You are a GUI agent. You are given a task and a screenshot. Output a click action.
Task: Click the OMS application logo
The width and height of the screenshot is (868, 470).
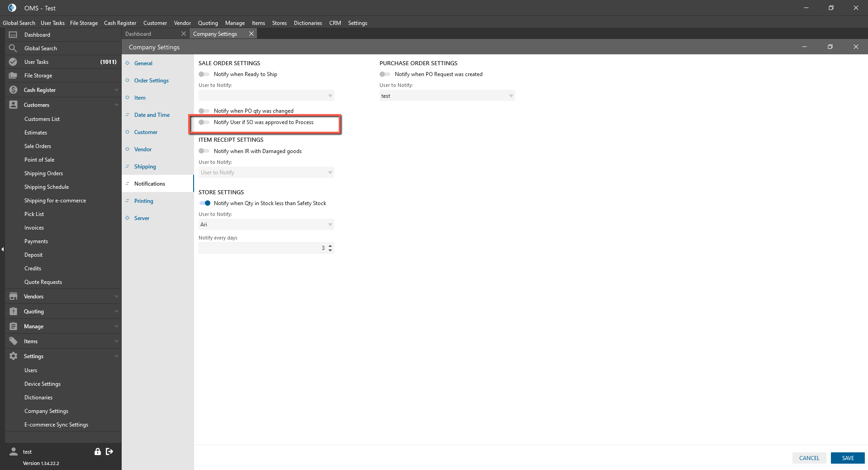[x=12, y=8]
